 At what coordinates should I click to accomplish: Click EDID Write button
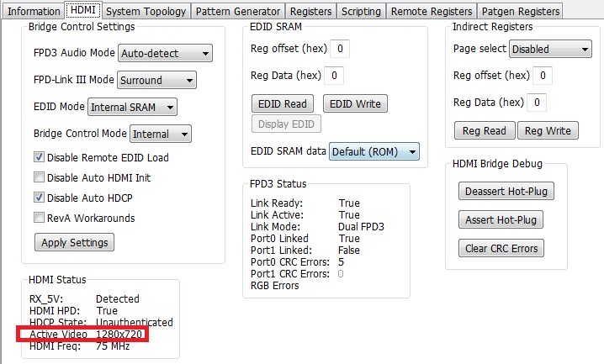pyautogui.click(x=354, y=103)
